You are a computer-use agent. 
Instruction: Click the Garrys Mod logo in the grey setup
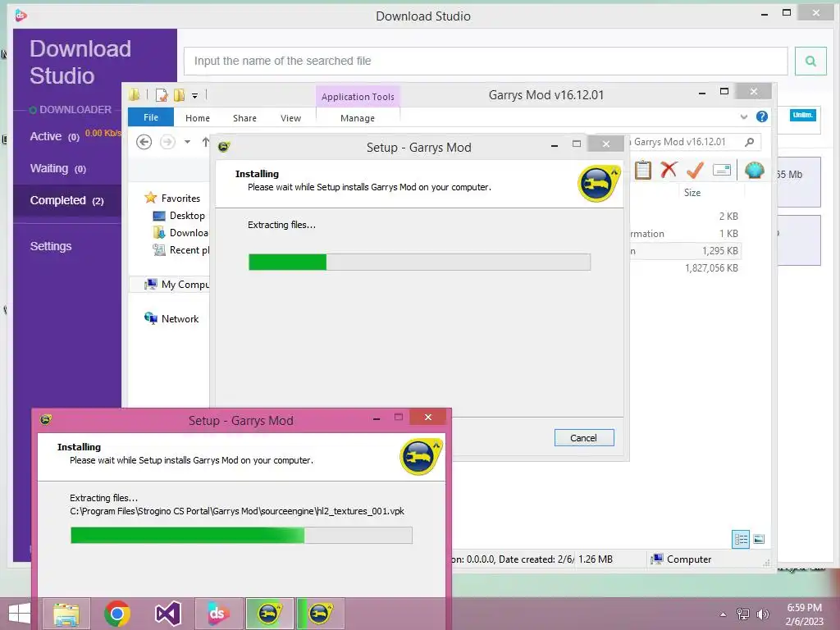pyautogui.click(x=600, y=184)
